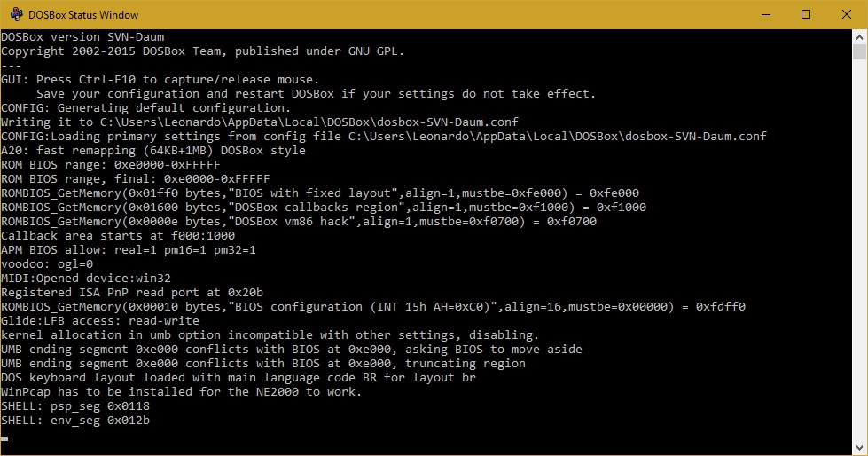Open the DOSBox system menu icon
The height and width of the screenshot is (456, 868).
click(17, 14)
